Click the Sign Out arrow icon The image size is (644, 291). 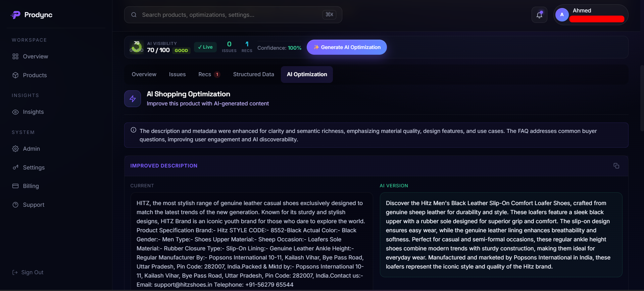click(x=15, y=273)
